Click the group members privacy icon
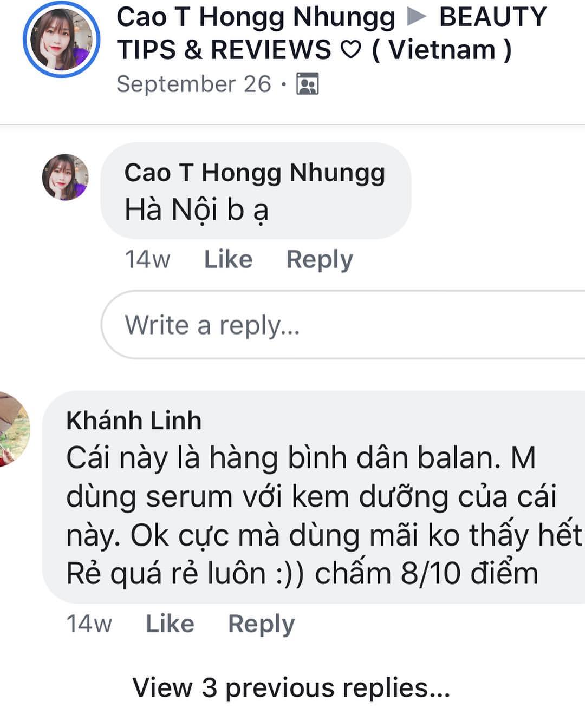Screen dimensions: 585x728 pyautogui.click(x=307, y=84)
